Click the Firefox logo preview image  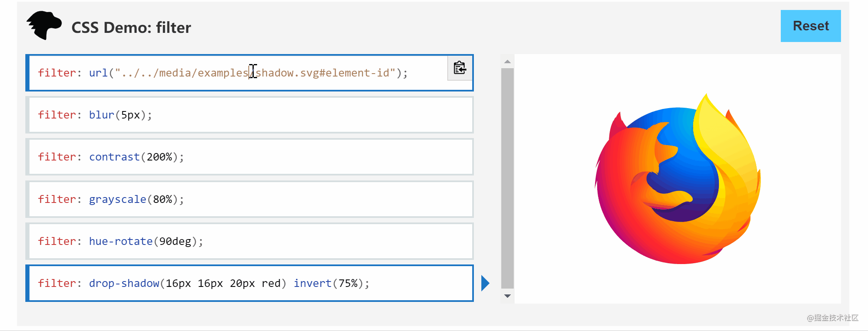[678, 179]
